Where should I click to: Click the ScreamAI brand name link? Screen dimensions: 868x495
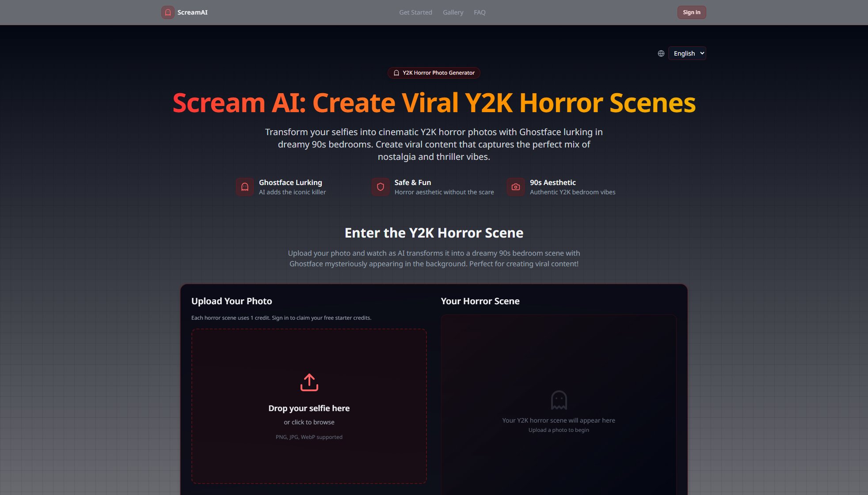[x=192, y=12]
